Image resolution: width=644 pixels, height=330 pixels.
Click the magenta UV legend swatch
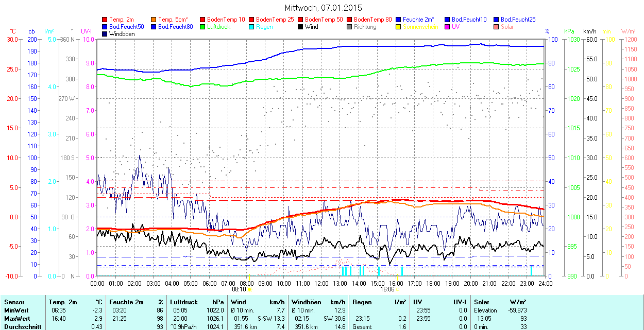[x=448, y=27]
